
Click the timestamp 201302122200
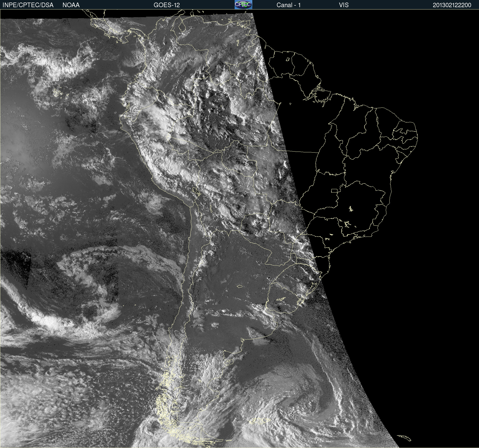pyautogui.click(x=452, y=5)
